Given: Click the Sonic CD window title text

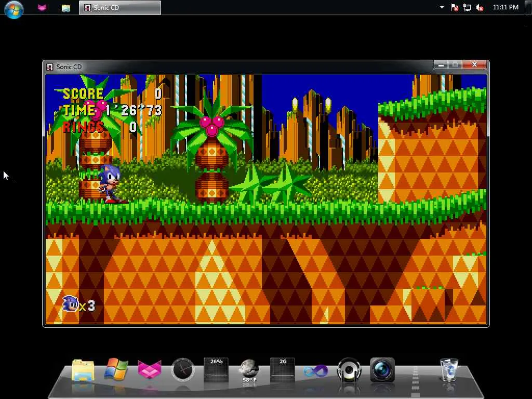Looking at the screenshot, I should (x=69, y=67).
